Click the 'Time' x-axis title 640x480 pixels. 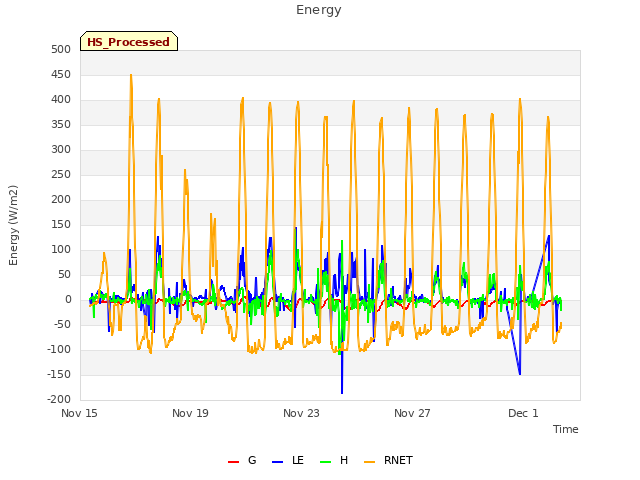pyautogui.click(x=566, y=429)
